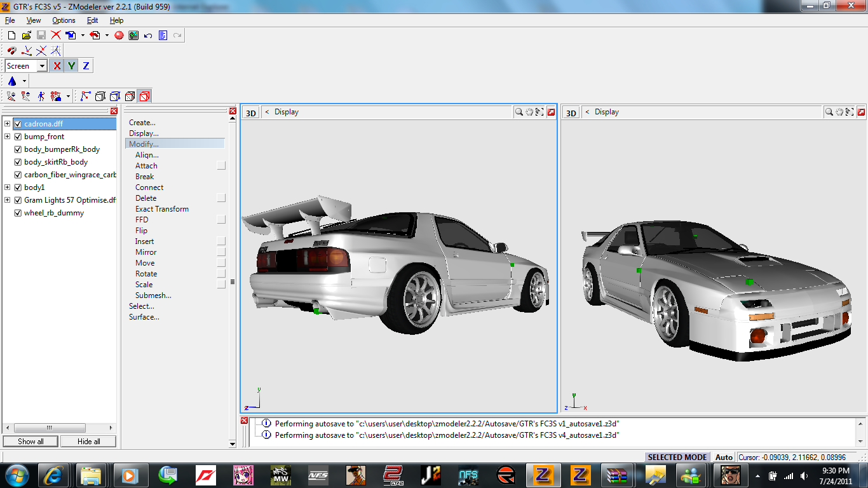The height and width of the screenshot is (488, 868).
Task: Toggle the Y axis button
Action: click(72, 65)
